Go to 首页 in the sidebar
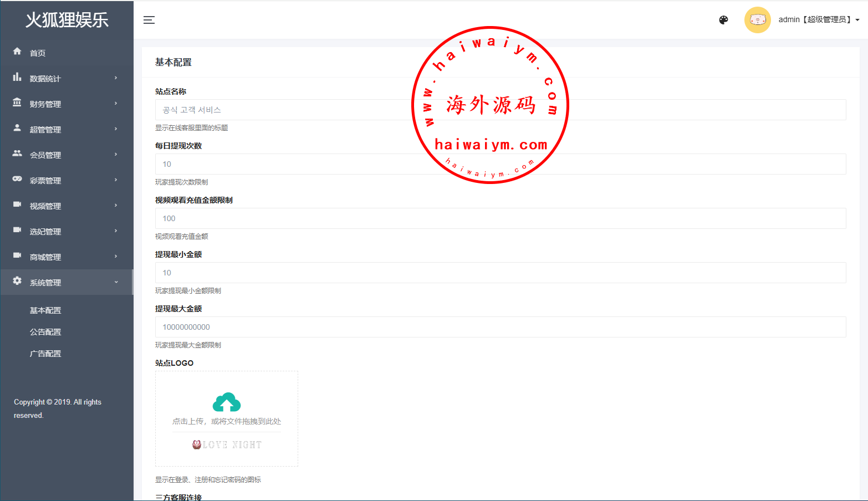The image size is (868, 501). [67, 53]
